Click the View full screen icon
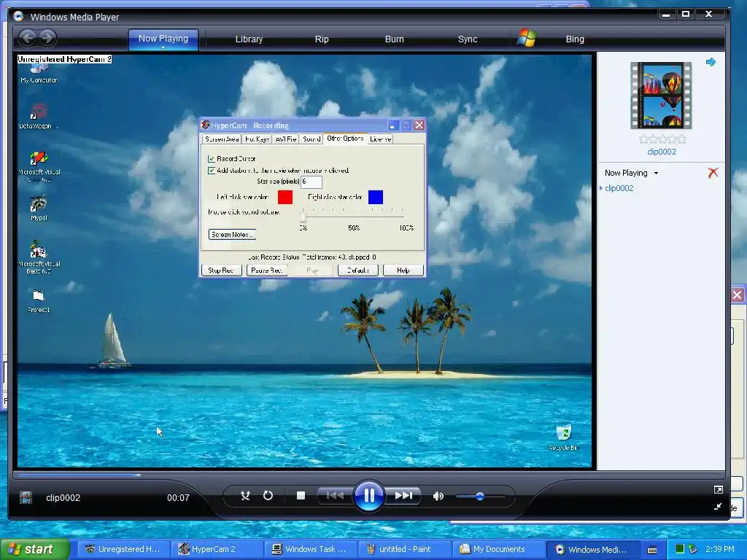Viewport: 747px width, 560px height. [719, 489]
